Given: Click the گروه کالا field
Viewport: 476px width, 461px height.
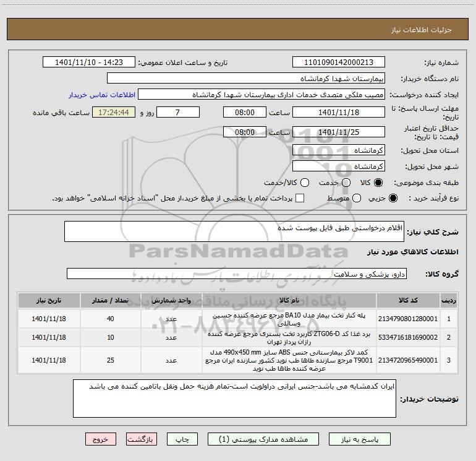Looking at the screenshot, I should pos(237,274).
